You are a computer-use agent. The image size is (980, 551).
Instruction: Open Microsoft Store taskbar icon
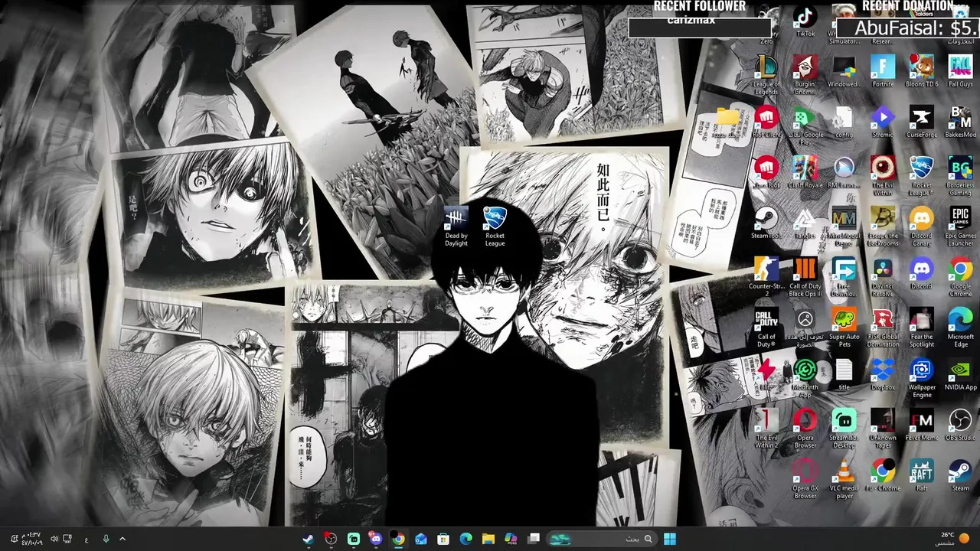click(x=443, y=539)
